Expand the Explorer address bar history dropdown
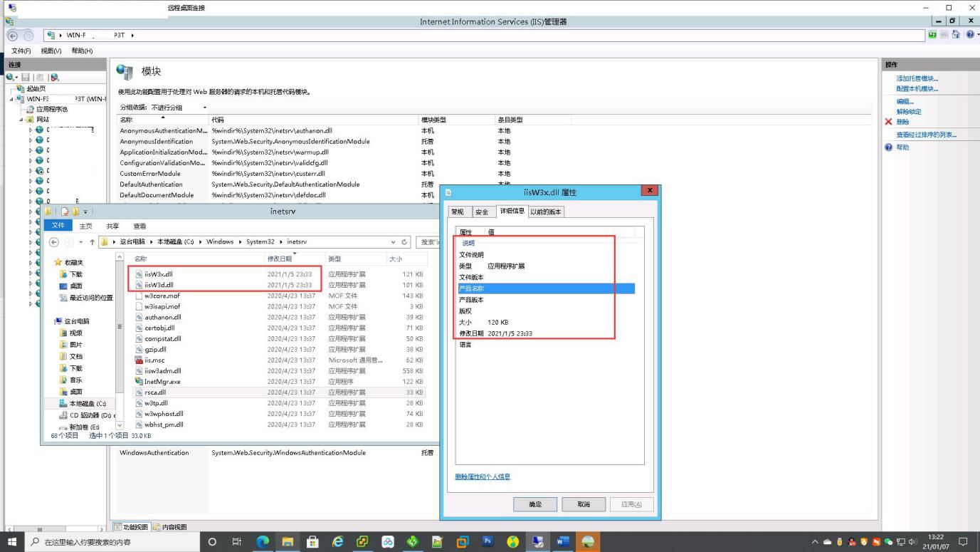 394,242
